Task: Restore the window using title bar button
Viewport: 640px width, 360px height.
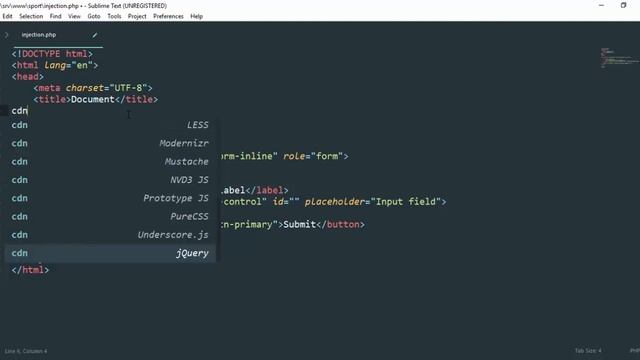Action: click(x=623, y=5)
